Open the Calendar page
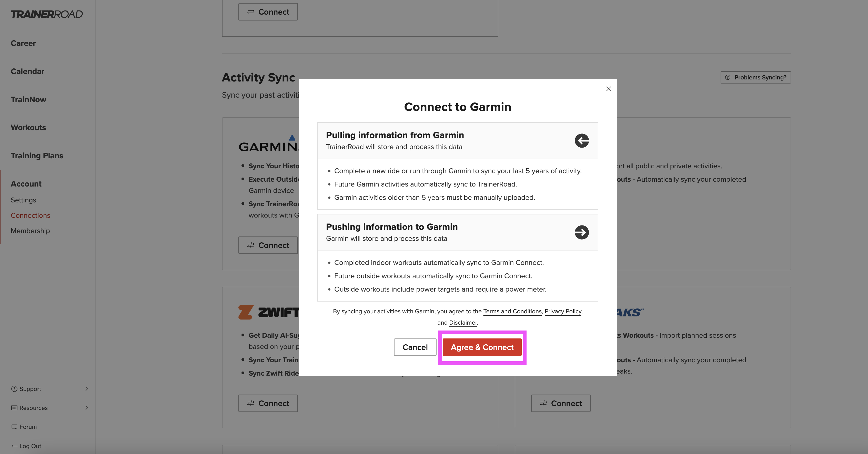 [x=28, y=71]
